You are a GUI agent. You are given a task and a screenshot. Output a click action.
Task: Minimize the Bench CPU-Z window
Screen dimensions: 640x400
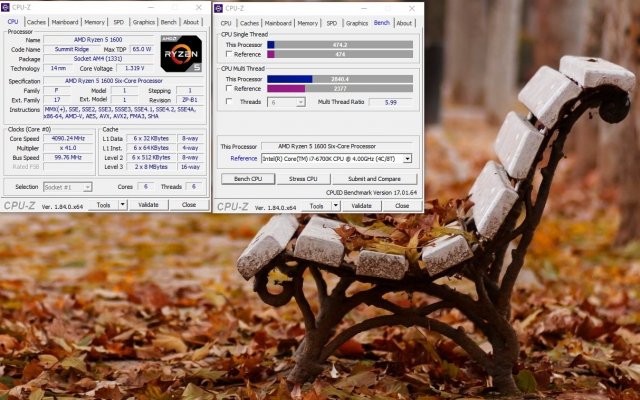[364, 8]
